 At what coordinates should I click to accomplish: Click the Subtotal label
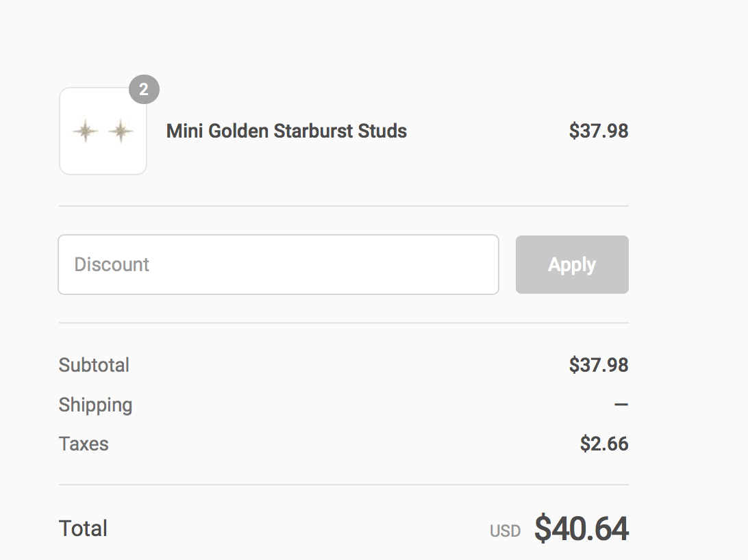[94, 365]
